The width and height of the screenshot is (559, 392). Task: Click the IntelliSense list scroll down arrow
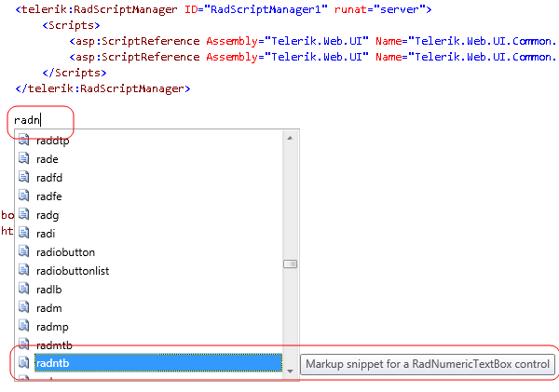point(290,372)
